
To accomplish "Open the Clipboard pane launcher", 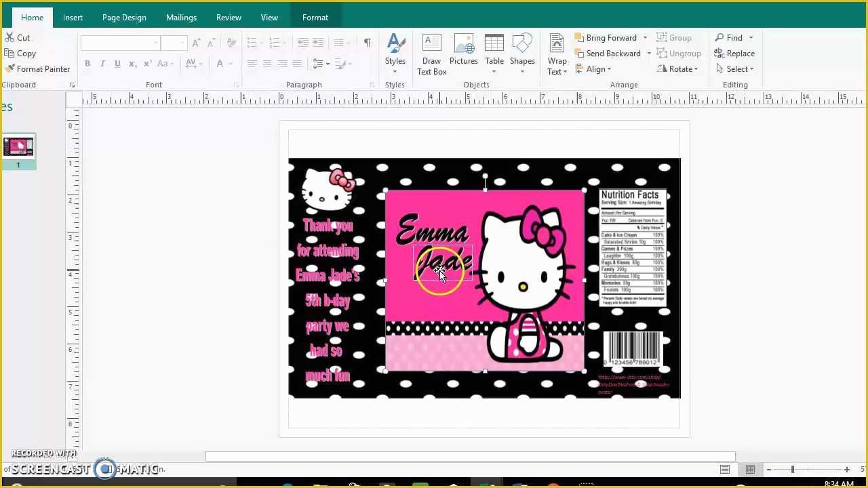I will (x=72, y=85).
